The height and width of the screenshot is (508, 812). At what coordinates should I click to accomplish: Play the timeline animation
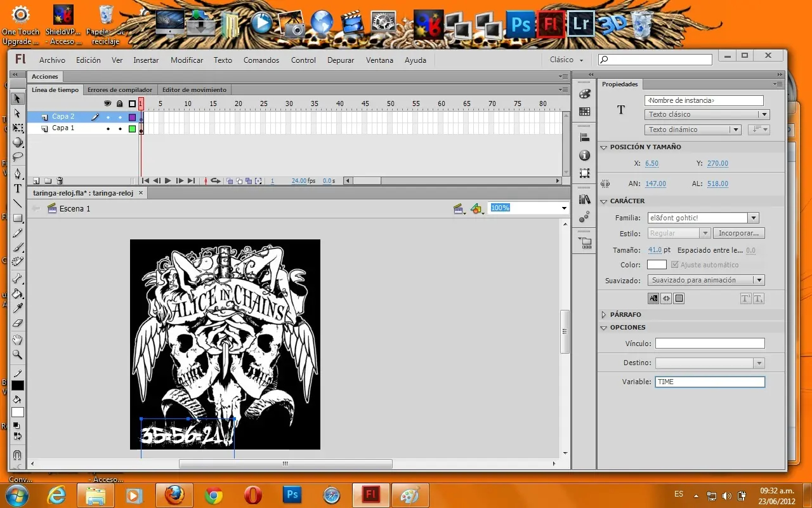(x=168, y=181)
